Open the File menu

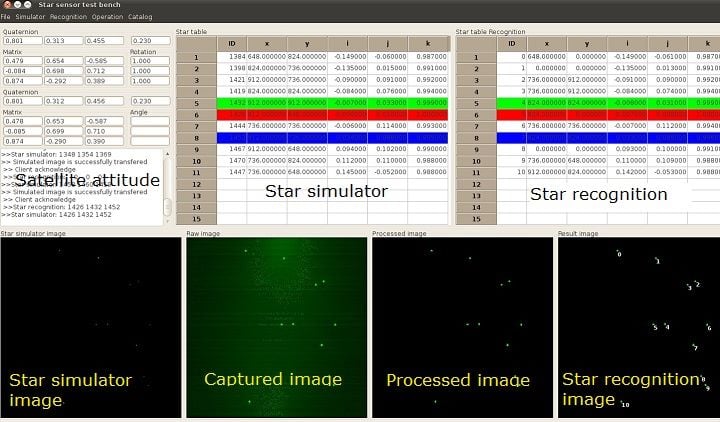(6, 17)
